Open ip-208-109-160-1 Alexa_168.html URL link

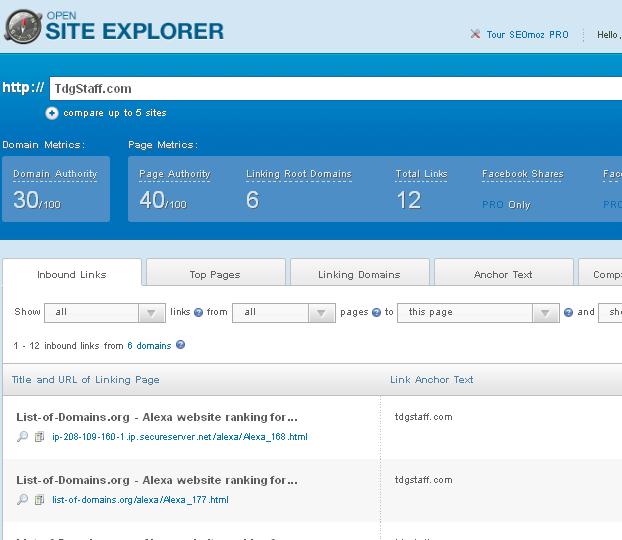tap(180, 437)
